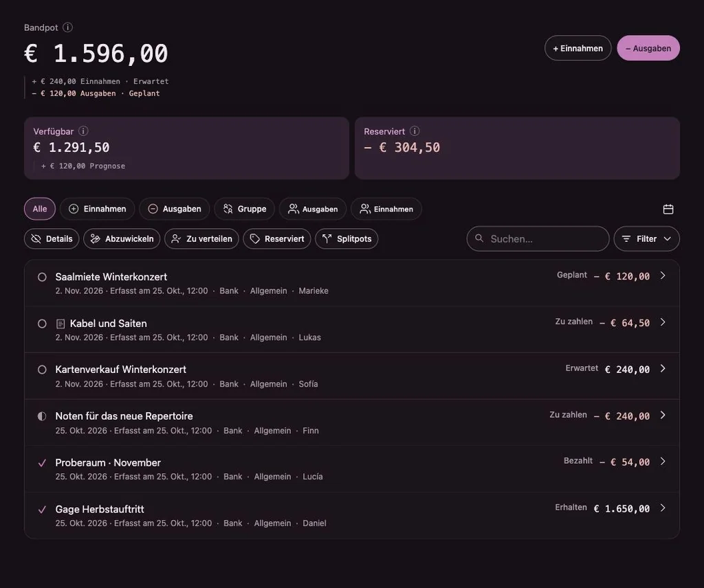Expand the Noten für das neue Repertoire chevron
The width and height of the screenshot is (704, 588).
point(663,415)
